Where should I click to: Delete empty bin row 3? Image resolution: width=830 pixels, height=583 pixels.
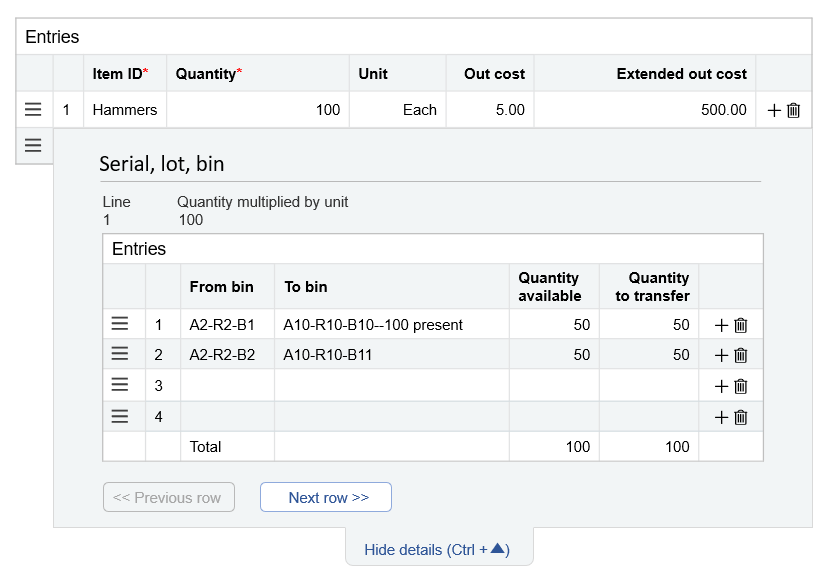tap(741, 387)
